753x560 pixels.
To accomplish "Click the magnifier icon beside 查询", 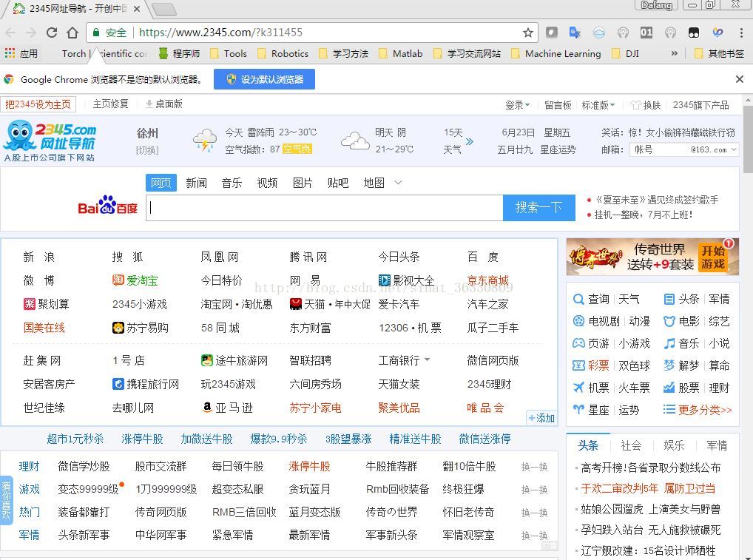I will tap(578, 300).
